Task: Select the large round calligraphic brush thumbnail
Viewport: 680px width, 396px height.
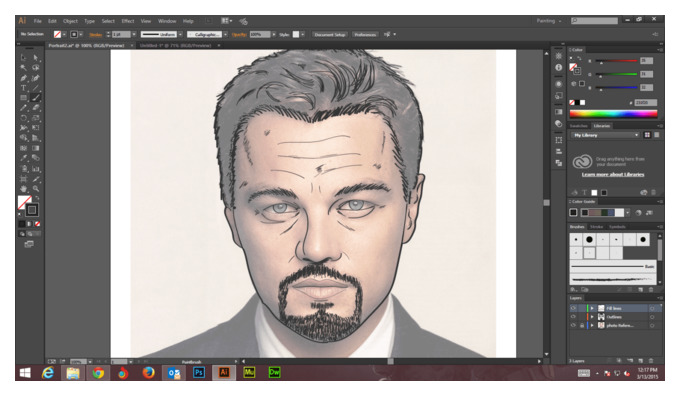Action: pyautogui.click(x=589, y=239)
